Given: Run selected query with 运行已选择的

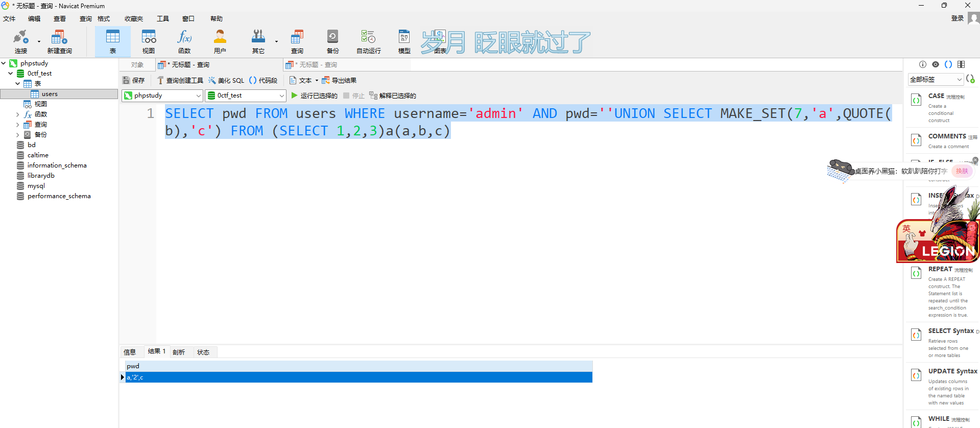Looking at the screenshot, I should click(314, 96).
